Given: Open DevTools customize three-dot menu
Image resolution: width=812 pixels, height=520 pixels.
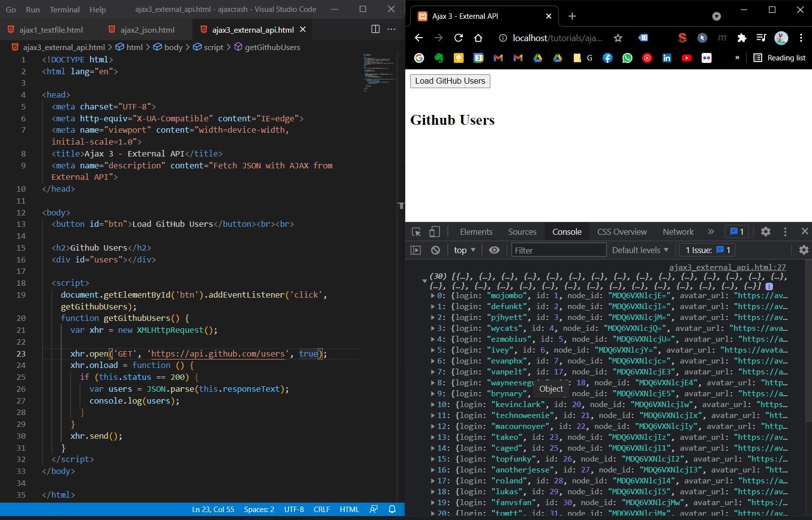Looking at the screenshot, I should [x=785, y=231].
